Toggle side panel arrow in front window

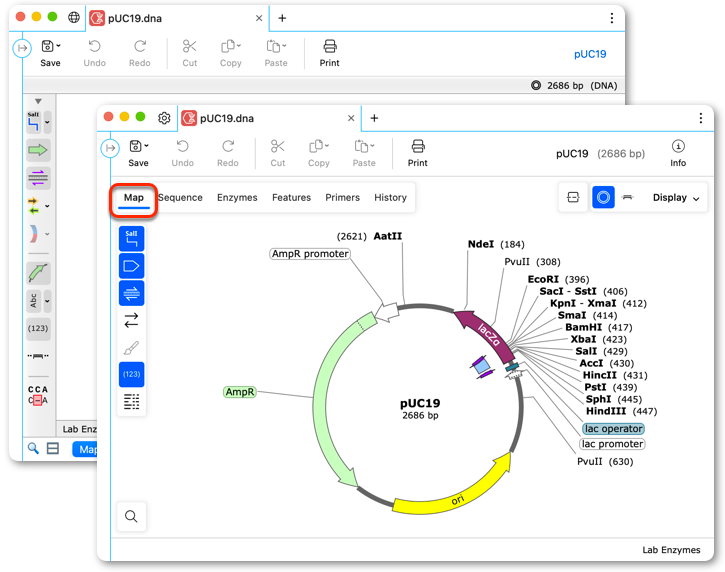[x=110, y=148]
